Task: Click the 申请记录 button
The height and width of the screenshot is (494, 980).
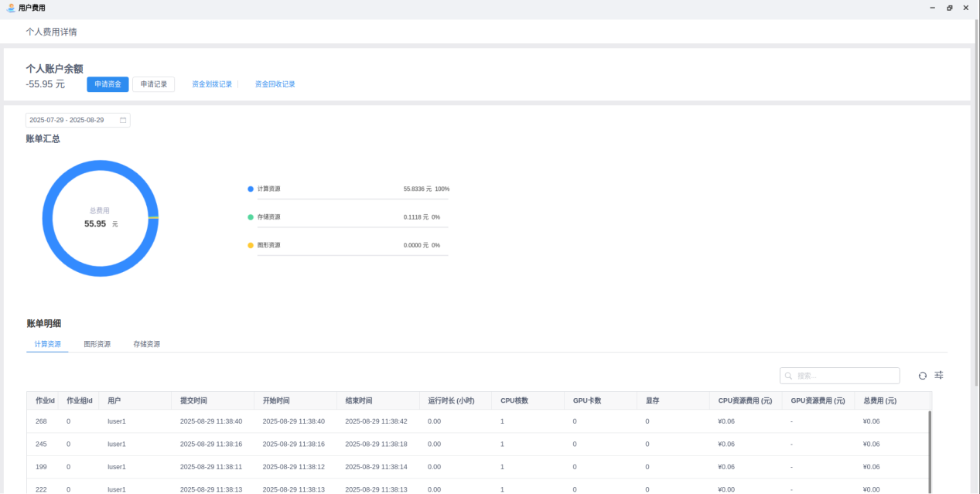Action: click(x=154, y=84)
